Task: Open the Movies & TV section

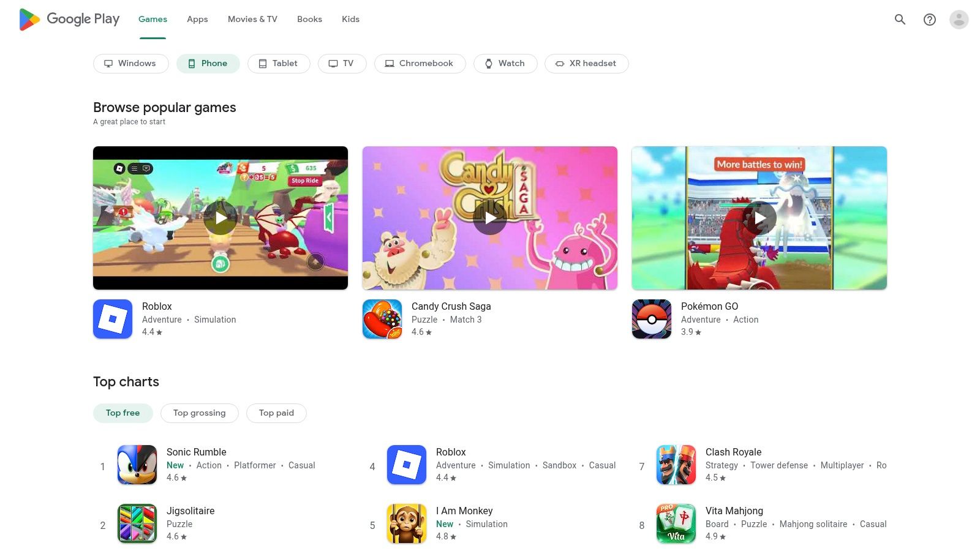Action: [x=252, y=19]
